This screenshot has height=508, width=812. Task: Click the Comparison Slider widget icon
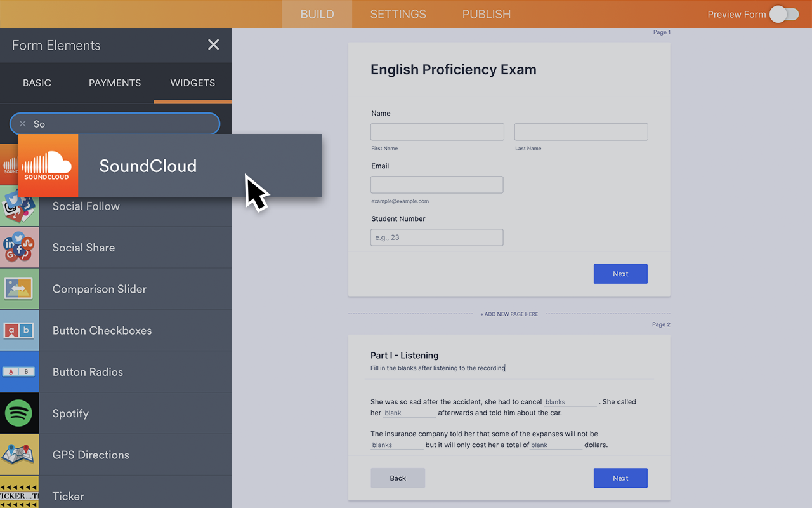click(x=19, y=288)
